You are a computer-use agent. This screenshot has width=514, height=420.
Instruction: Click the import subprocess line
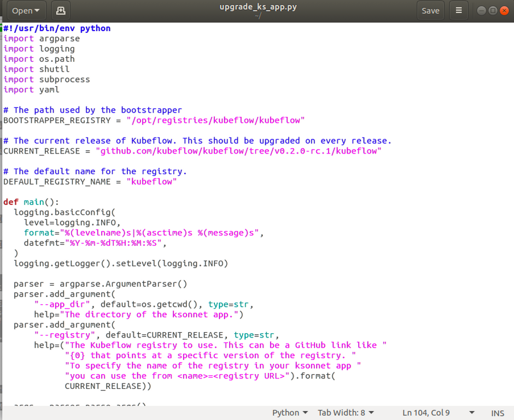point(46,79)
